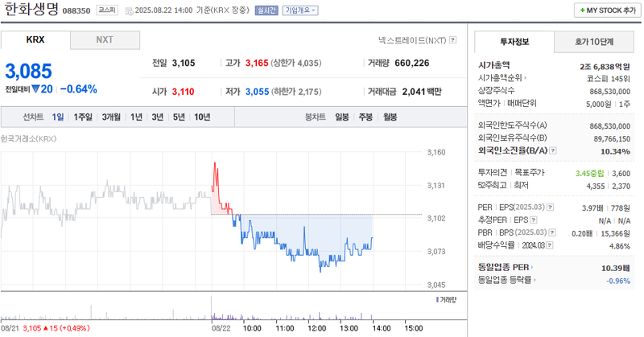Select the 5년 line chart period
The width and height of the screenshot is (644, 337).
click(x=179, y=117)
